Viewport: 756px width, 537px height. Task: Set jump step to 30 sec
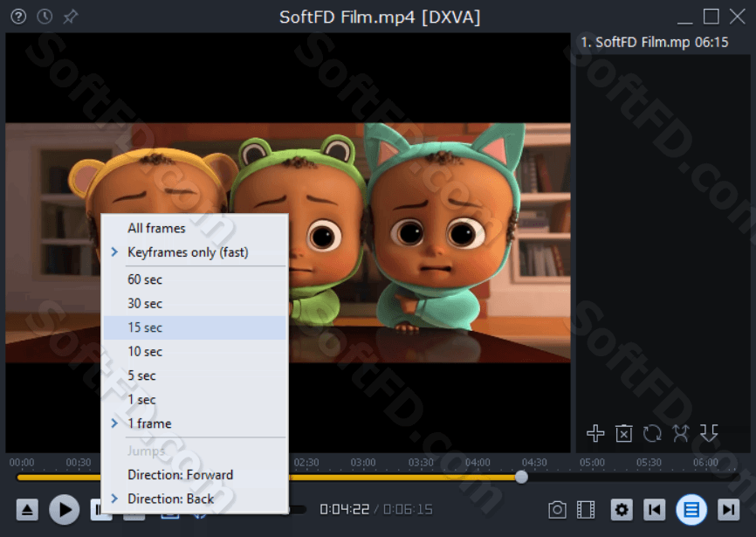point(196,304)
